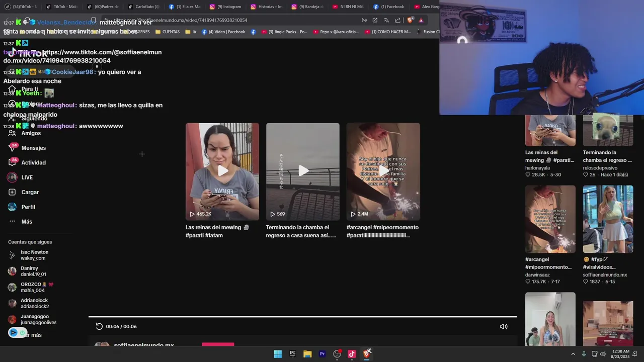Image resolution: width=644 pixels, height=362 pixels.
Task: Open Premiere Pro from taskbar
Action: click(323, 354)
